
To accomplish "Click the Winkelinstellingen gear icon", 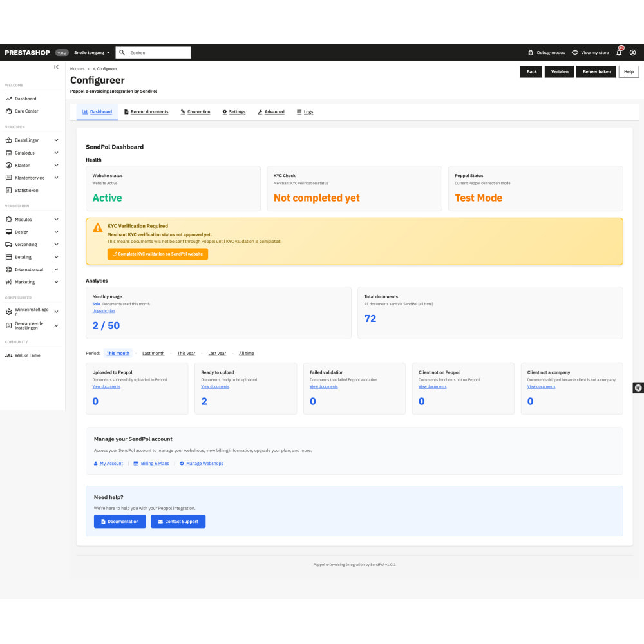I will click(8, 312).
